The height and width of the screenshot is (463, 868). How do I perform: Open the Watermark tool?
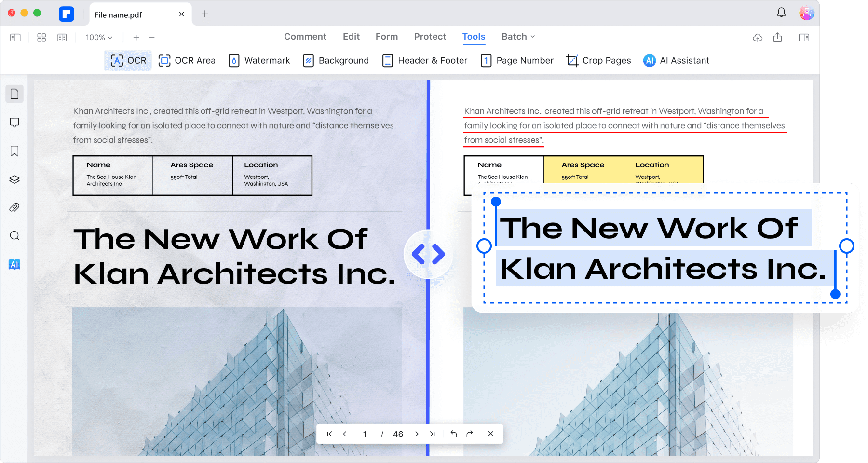point(259,61)
